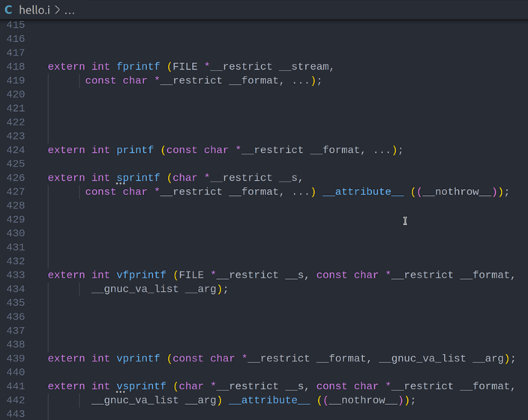Select hello.i in the breadcrumb
The height and width of the screenshot is (420, 528).
click(34, 10)
